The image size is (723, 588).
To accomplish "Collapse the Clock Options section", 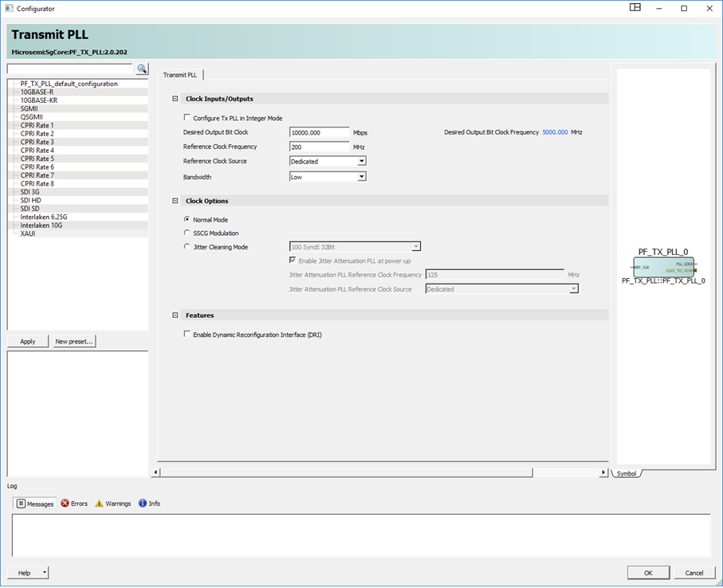I will point(175,201).
